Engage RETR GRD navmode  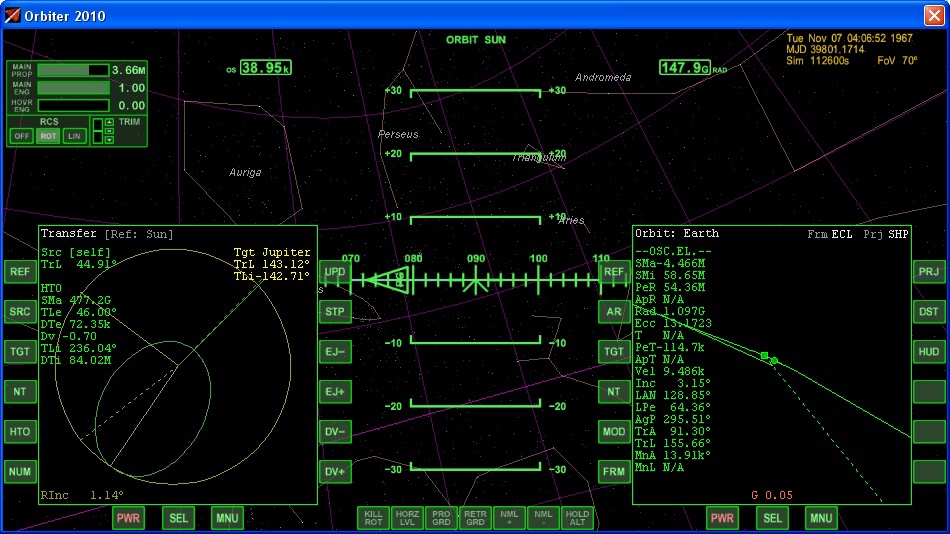tap(475, 518)
